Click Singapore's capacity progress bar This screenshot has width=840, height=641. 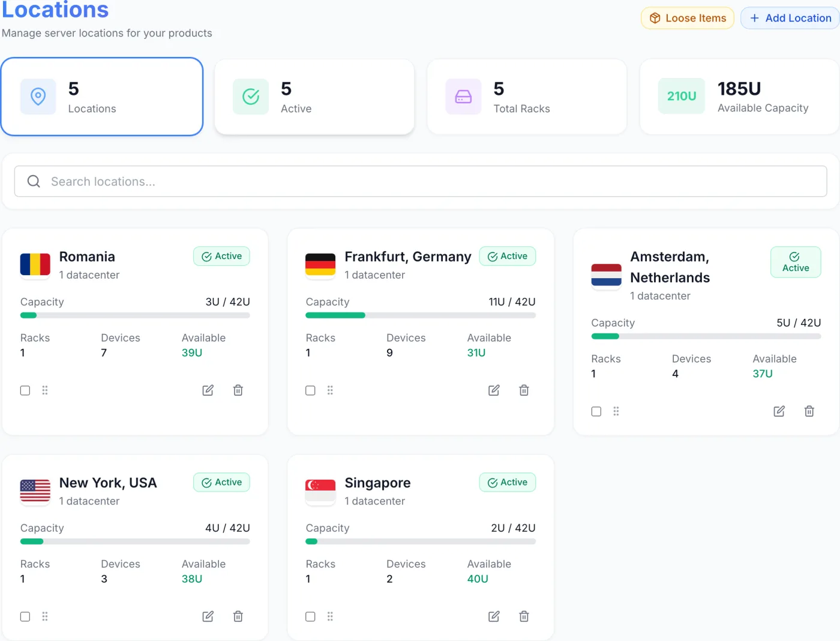[x=421, y=541]
